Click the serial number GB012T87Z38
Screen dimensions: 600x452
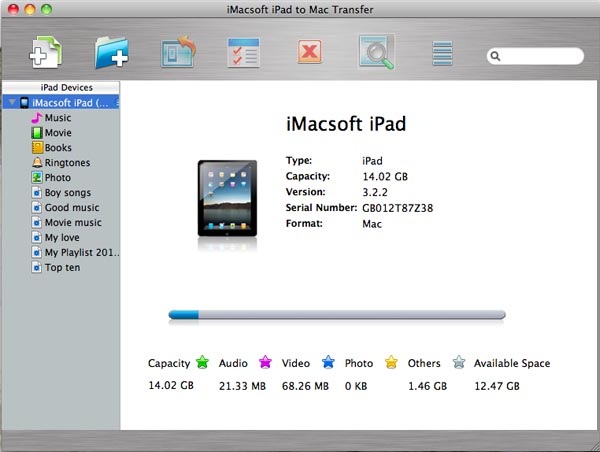click(398, 208)
